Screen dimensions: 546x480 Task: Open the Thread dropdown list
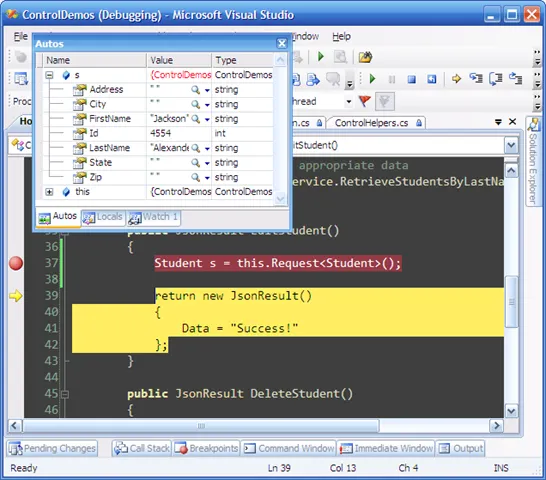click(x=349, y=102)
